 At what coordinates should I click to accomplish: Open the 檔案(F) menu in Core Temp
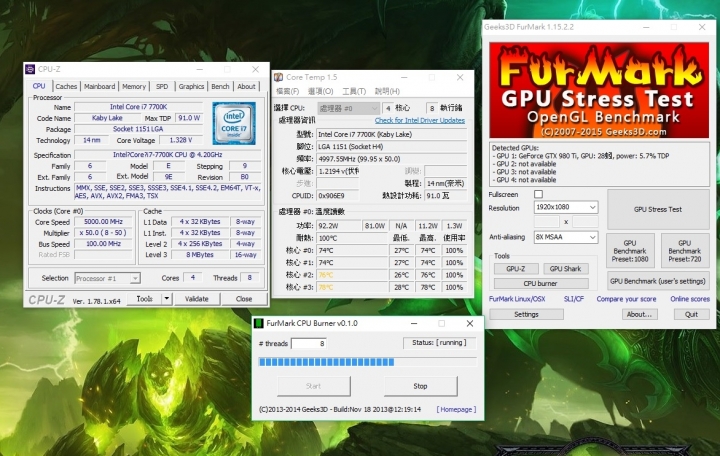(287, 91)
